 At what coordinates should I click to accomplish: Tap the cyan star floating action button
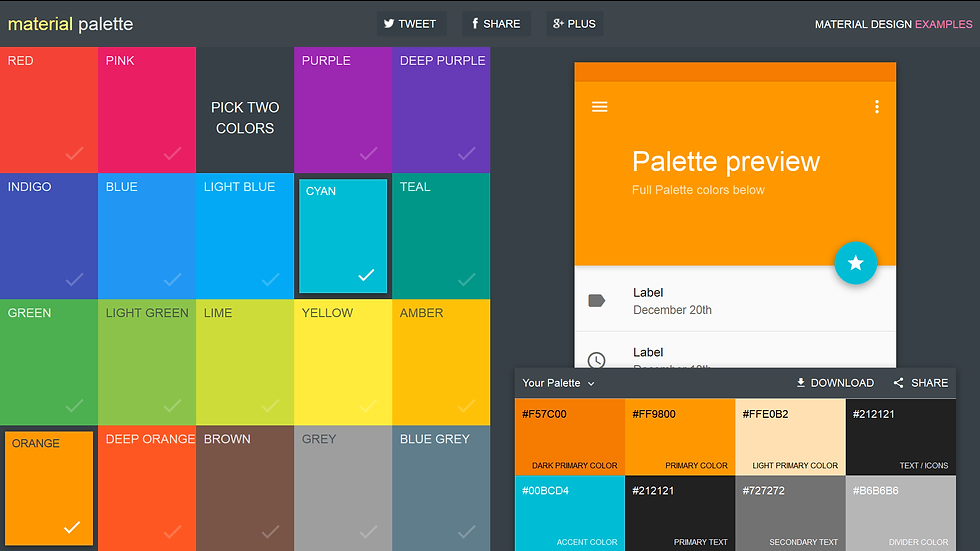[856, 263]
